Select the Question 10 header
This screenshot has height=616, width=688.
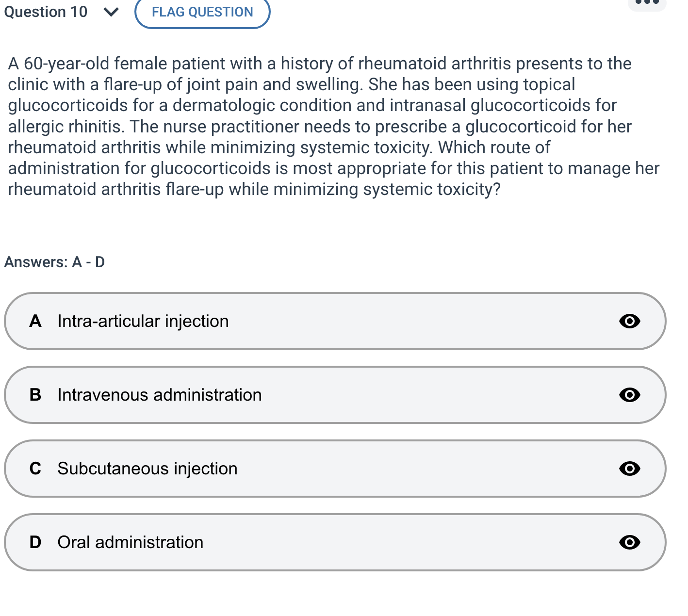pyautogui.click(x=46, y=12)
